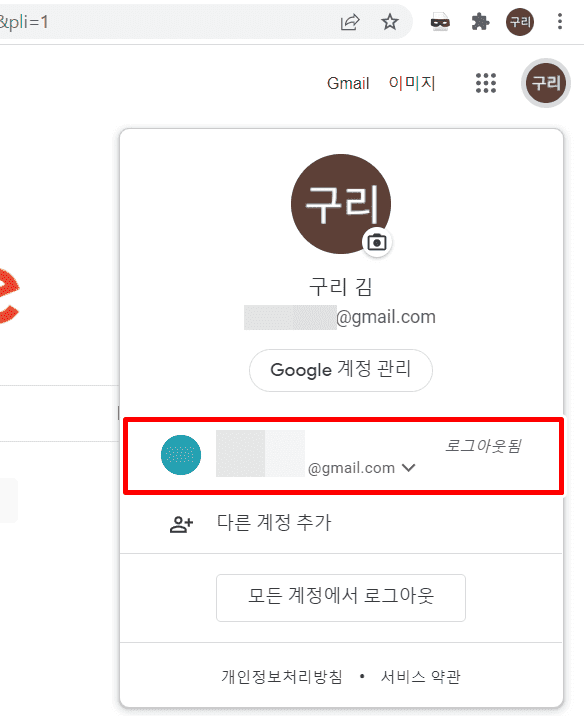Open 개인정보처리방침 link

tap(282, 676)
